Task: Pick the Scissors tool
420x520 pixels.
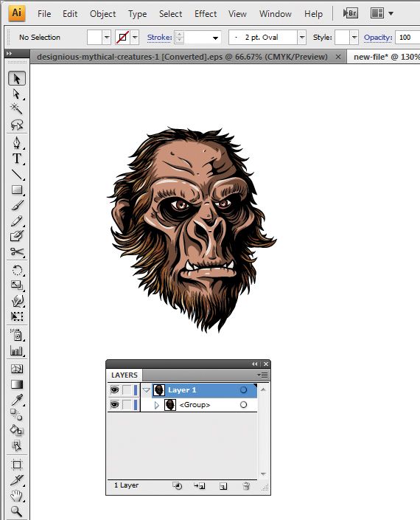Action: click(x=16, y=252)
